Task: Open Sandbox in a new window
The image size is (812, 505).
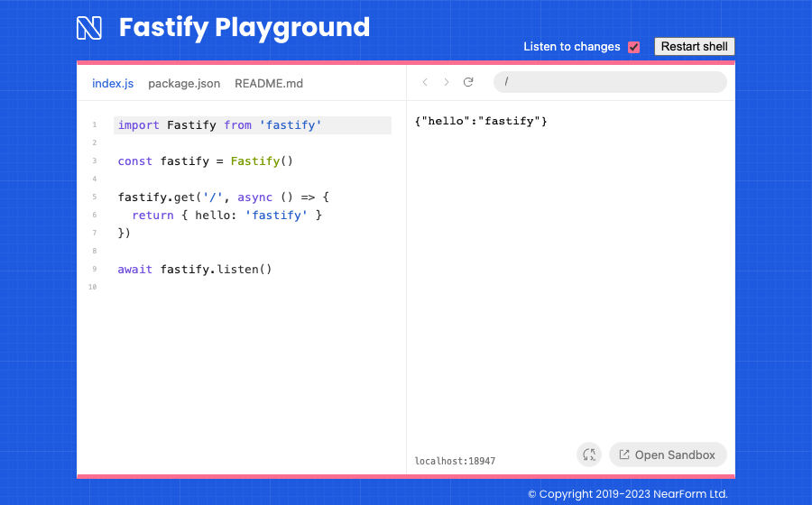Action: (x=668, y=454)
